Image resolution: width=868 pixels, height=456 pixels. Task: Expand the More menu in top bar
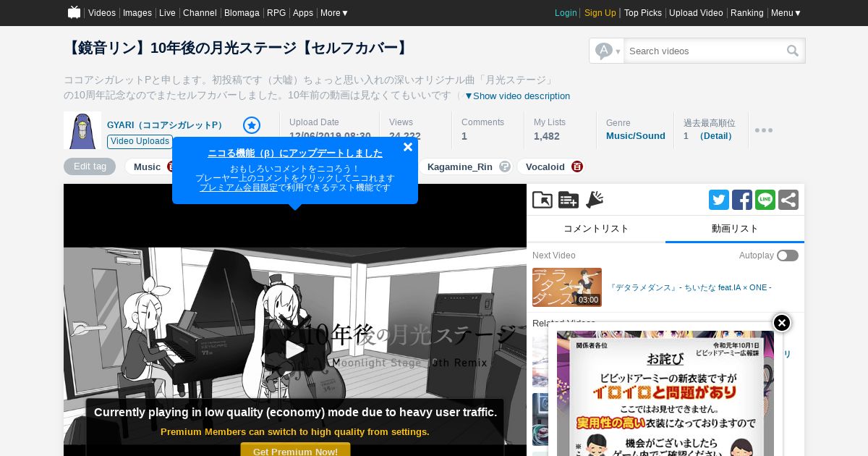(335, 13)
